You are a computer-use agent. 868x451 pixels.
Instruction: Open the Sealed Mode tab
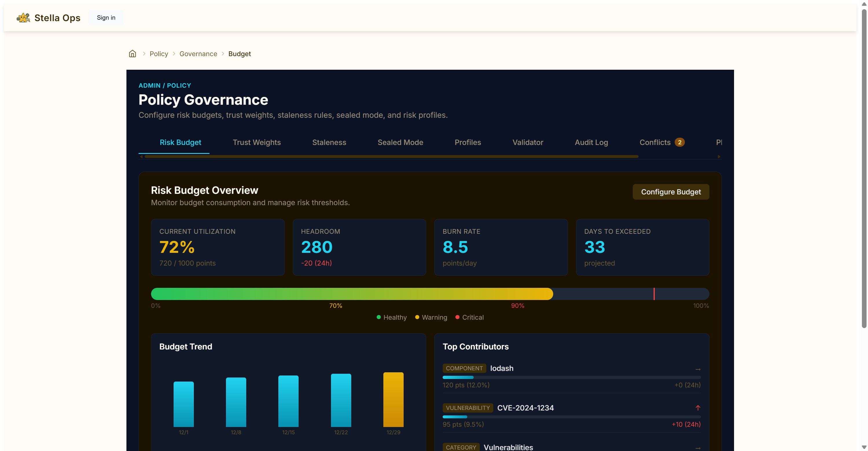(x=400, y=142)
